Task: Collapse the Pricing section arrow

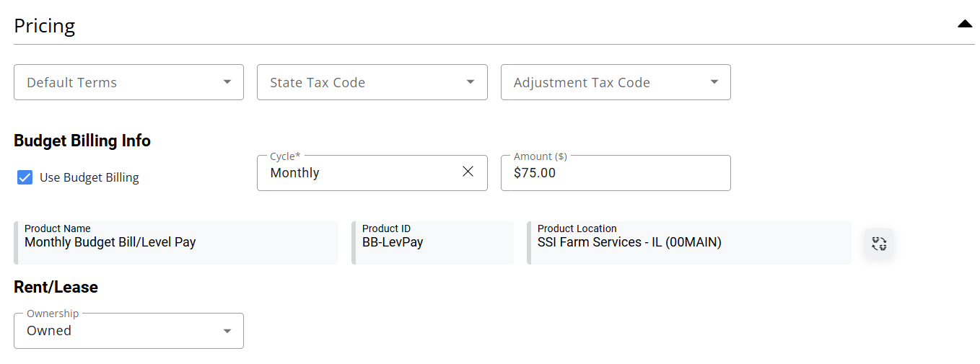Action: (965, 25)
